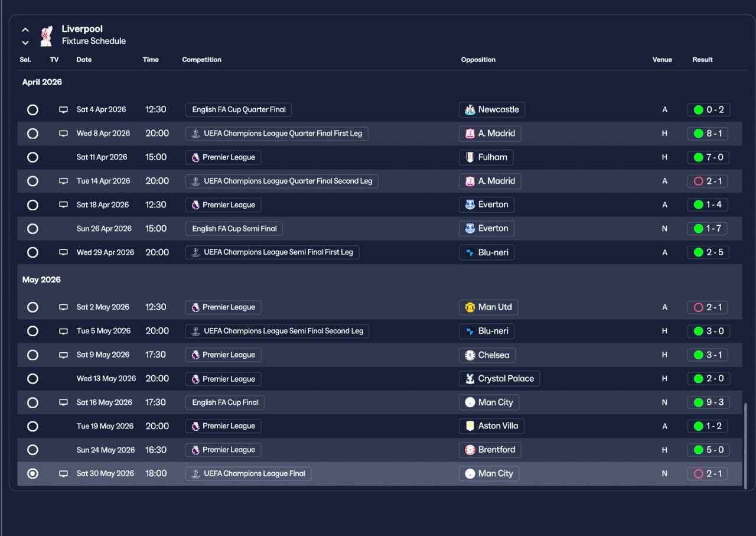
Task: Click the Blu-neri badge on Wed 29 Apr
Action: tap(470, 252)
